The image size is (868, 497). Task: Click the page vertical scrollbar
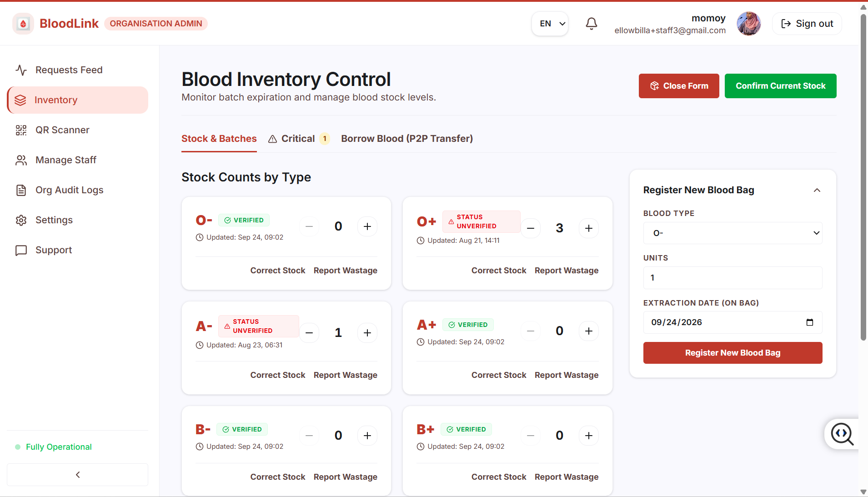[x=863, y=177]
